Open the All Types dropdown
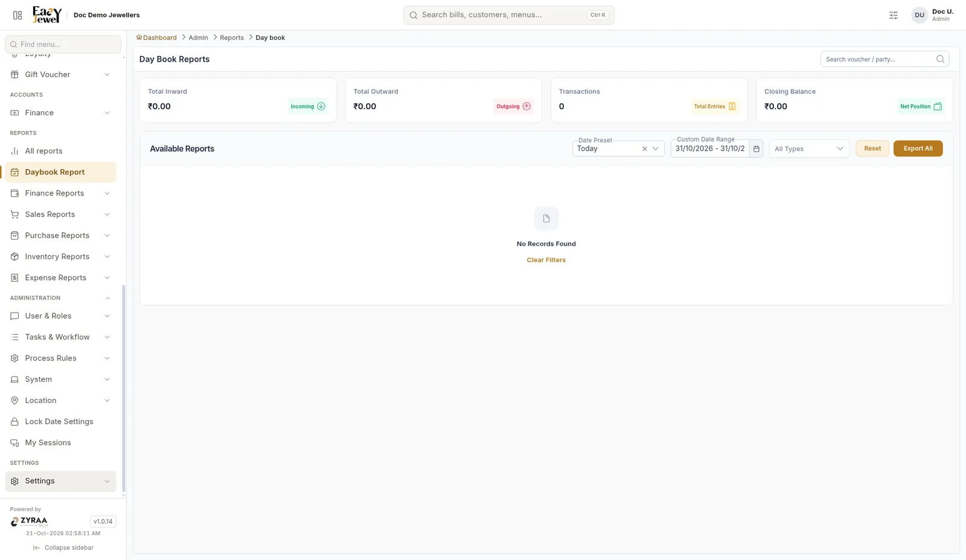 [x=809, y=148]
